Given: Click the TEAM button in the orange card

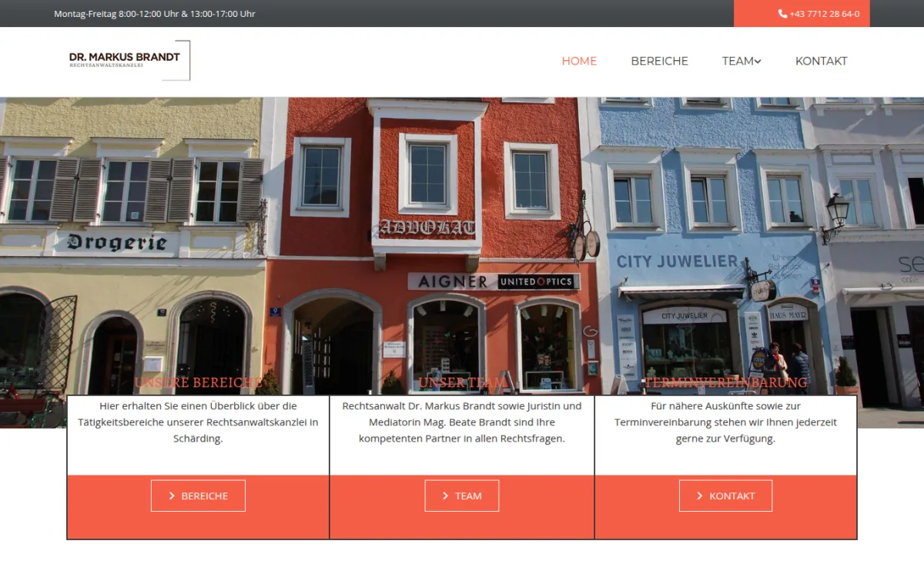Looking at the screenshot, I should coord(462,496).
